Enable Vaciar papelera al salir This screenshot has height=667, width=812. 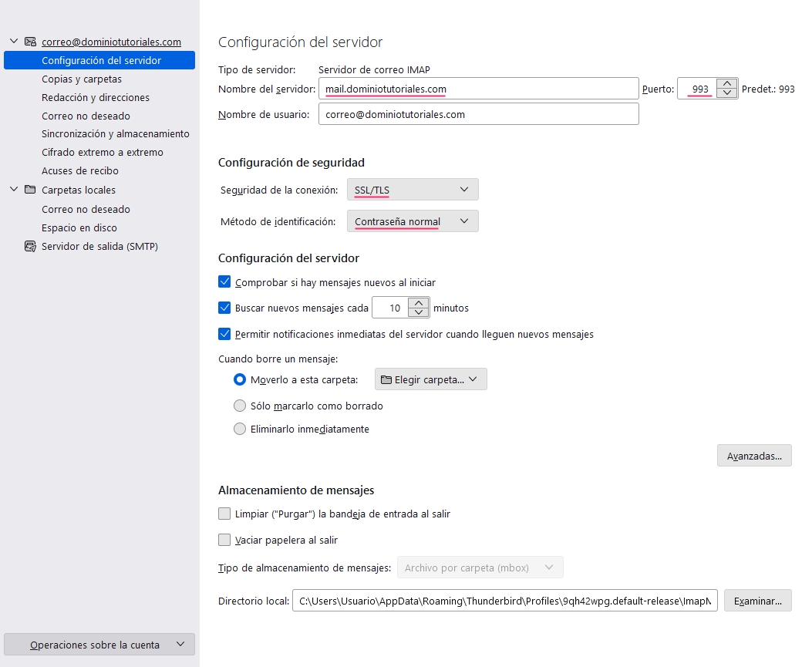click(x=225, y=540)
